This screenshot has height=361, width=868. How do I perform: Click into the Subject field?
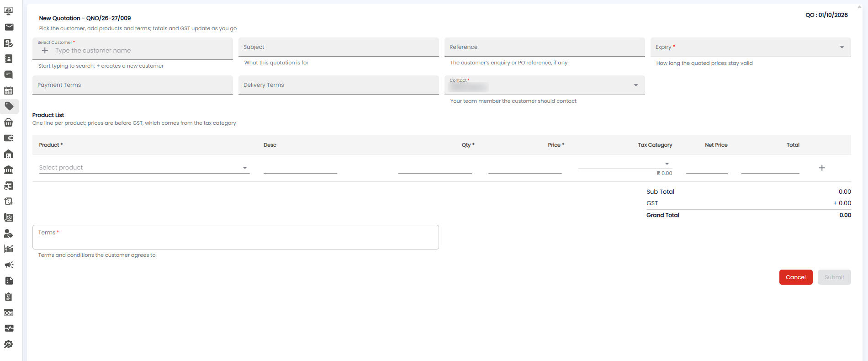pos(339,47)
